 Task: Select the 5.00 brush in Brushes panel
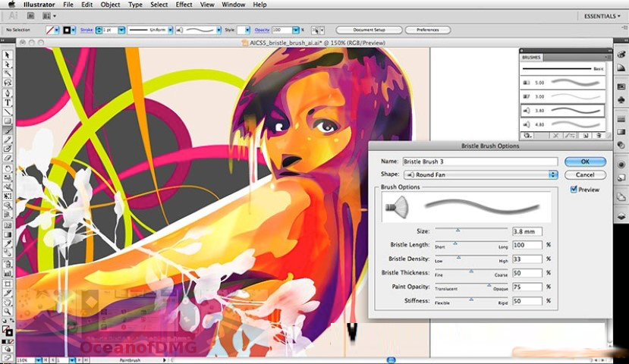pyautogui.click(x=563, y=83)
